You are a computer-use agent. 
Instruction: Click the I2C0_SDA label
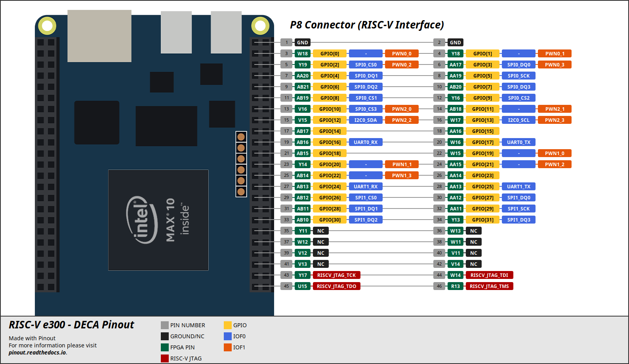pyautogui.click(x=366, y=120)
